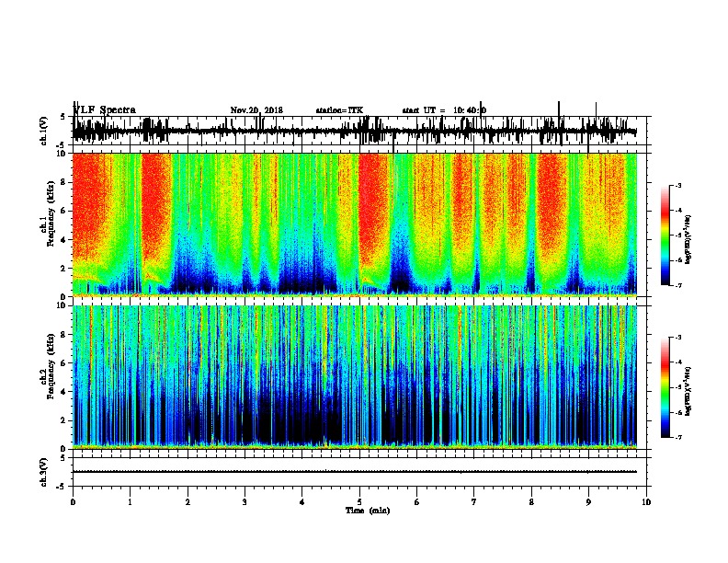
Task: Click the ch.2 spectrogram panel
Action: pyautogui.click(x=355, y=377)
